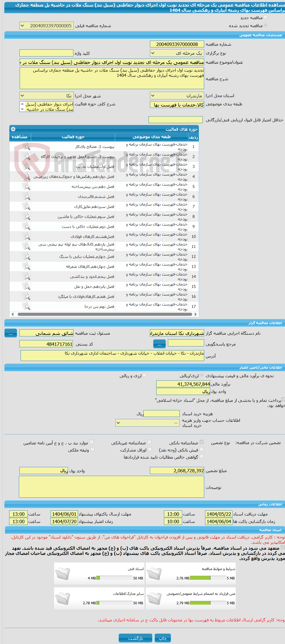This screenshot has width=285, height=644.
Task: Click the ردیف column header
Action: (193, 137)
